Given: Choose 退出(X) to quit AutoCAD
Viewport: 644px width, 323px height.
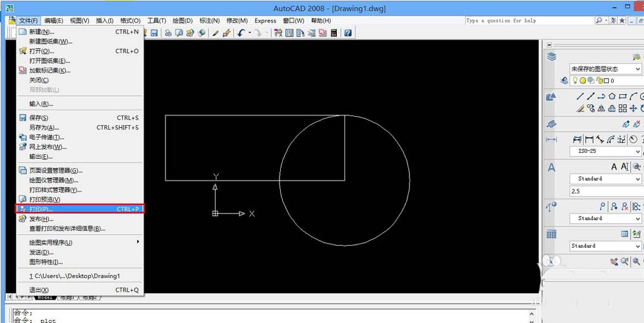Looking at the screenshot, I should tap(80, 289).
